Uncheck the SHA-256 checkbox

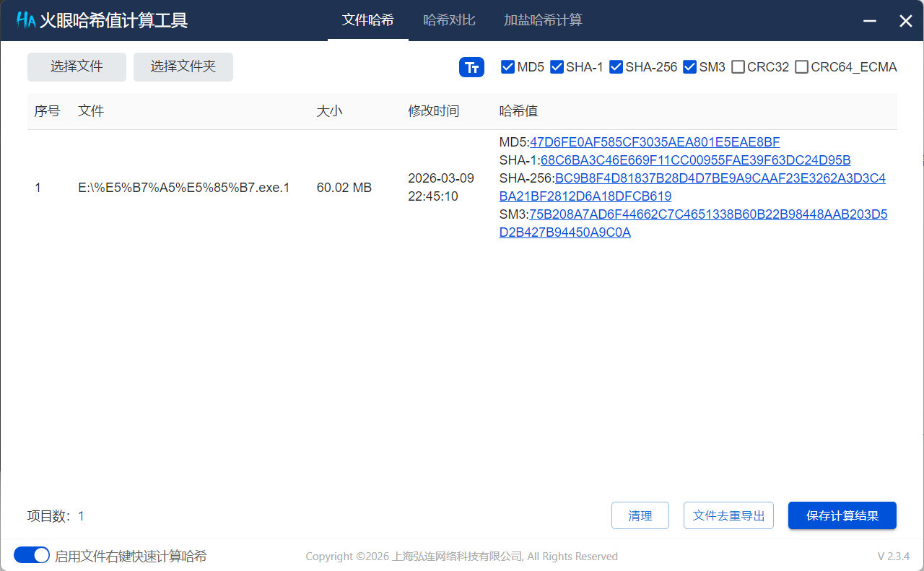[616, 67]
